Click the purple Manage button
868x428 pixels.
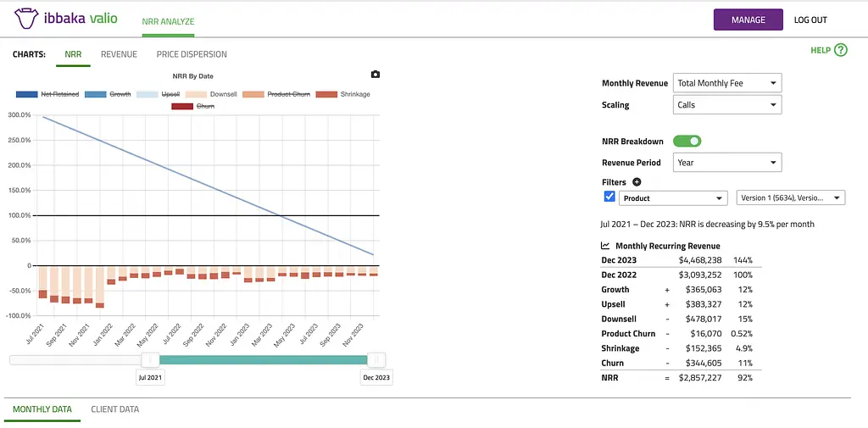coord(748,19)
